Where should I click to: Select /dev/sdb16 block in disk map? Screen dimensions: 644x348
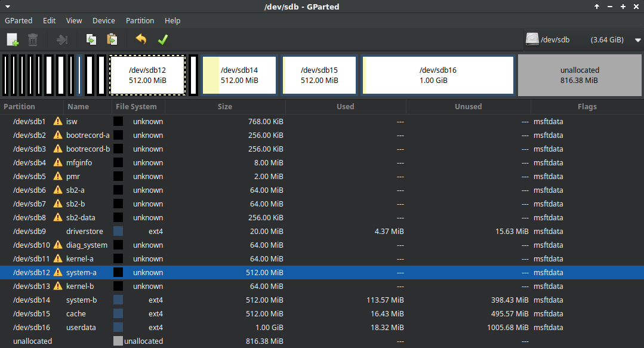(438, 75)
